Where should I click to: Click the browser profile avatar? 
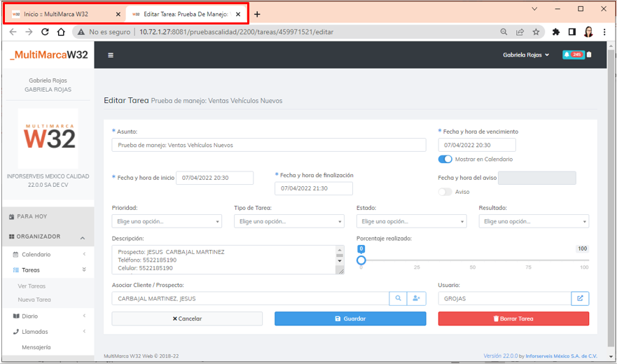(x=588, y=32)
